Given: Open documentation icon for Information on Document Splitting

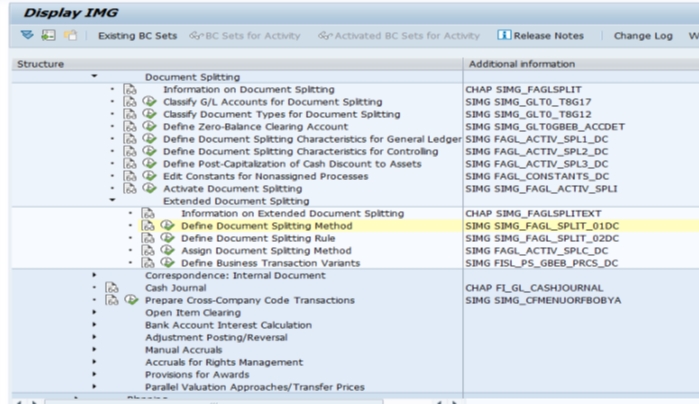Looking at the screenshot, I should [130, 89].
